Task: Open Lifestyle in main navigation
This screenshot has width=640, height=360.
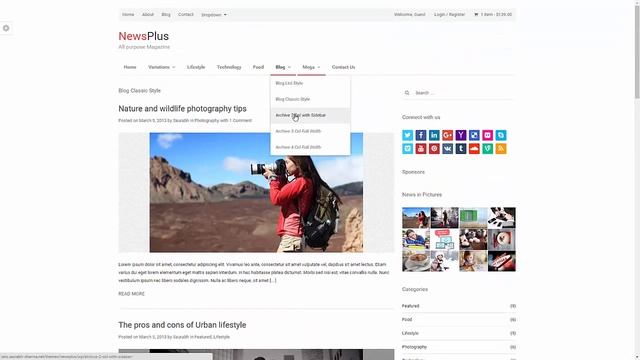Action: pyautogui.click(x=196, y=67)
